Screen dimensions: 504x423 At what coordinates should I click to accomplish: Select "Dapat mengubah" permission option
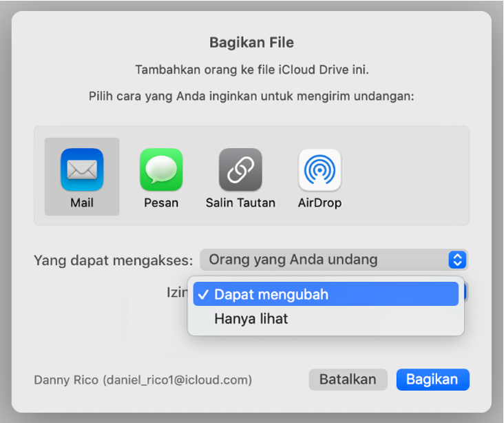coord(271,295)
